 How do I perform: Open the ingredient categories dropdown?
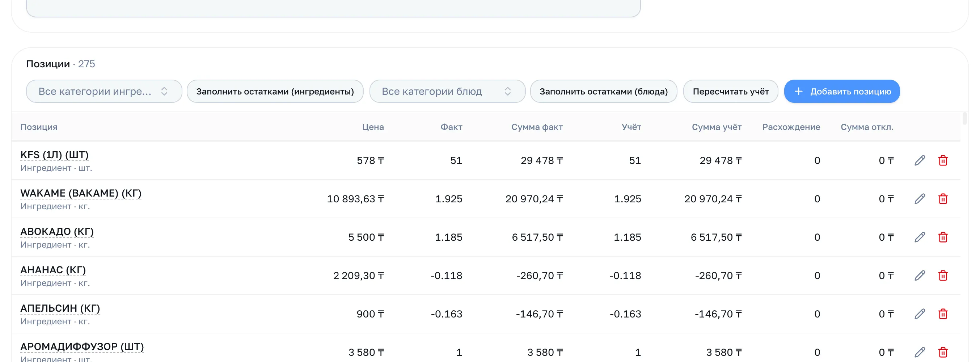(104, 91)
